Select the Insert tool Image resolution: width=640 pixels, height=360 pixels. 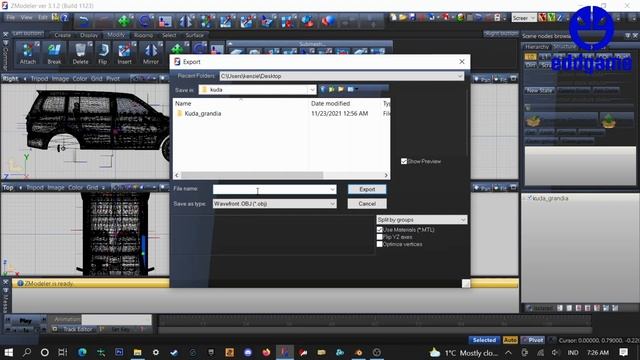tap(124, 53)
